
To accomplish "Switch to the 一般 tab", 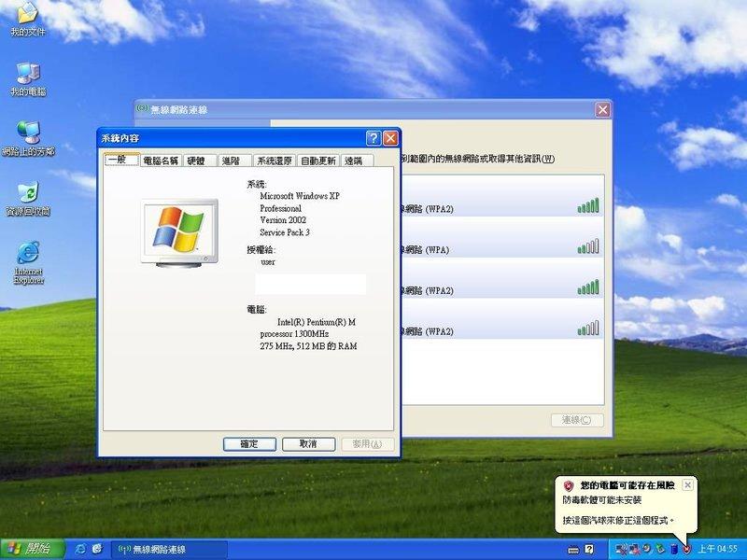I will click(x=121, y=160).
